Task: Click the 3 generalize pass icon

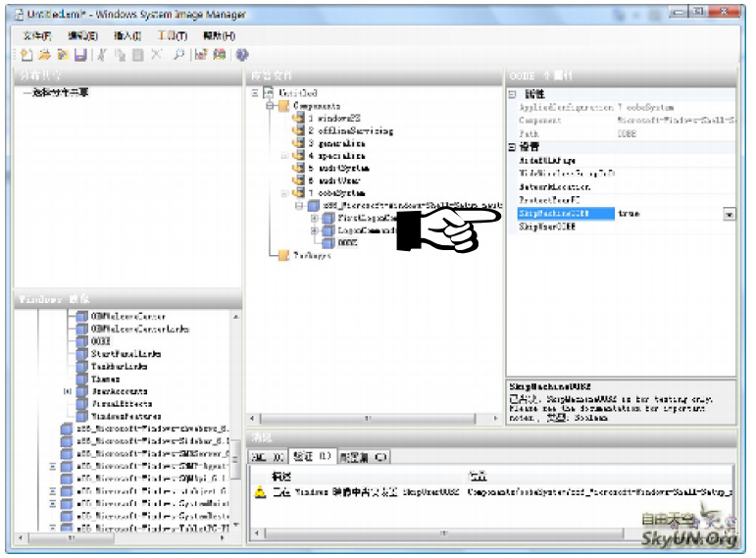Action: click(x=299, y=143)
